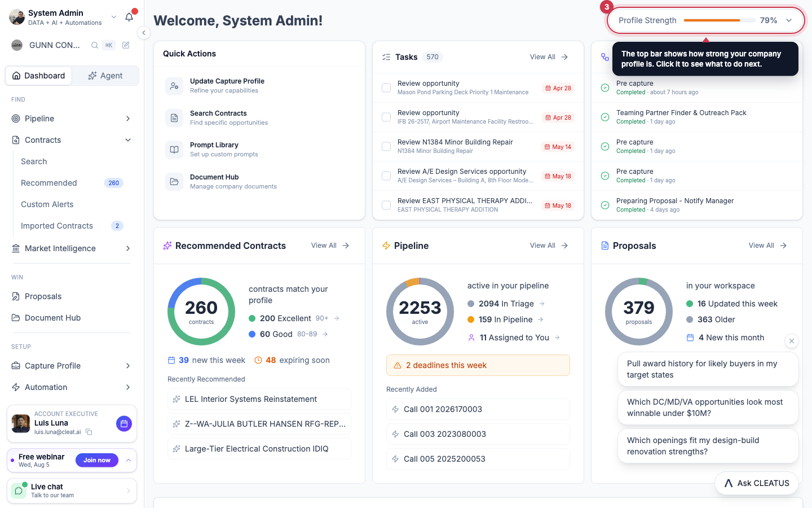This screenshot has width=812, height=508.
Task: Click the 379 proposals donut chart
Action: [639, 312]
